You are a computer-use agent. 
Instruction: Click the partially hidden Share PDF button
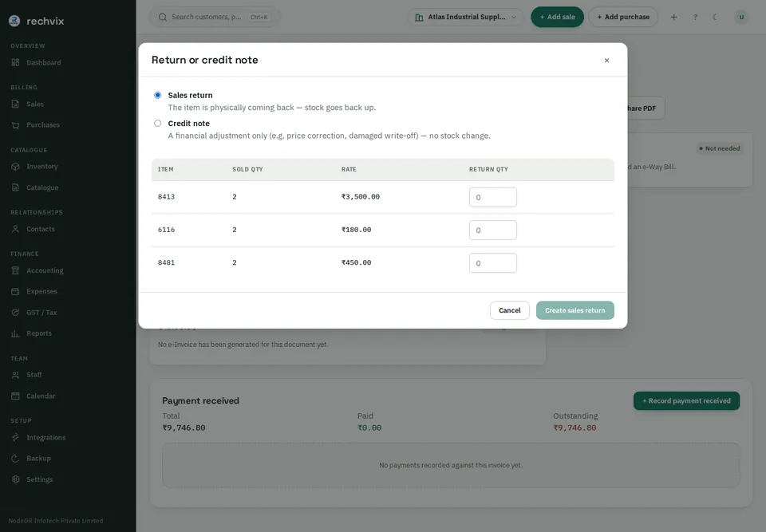[x=646, y=108]
